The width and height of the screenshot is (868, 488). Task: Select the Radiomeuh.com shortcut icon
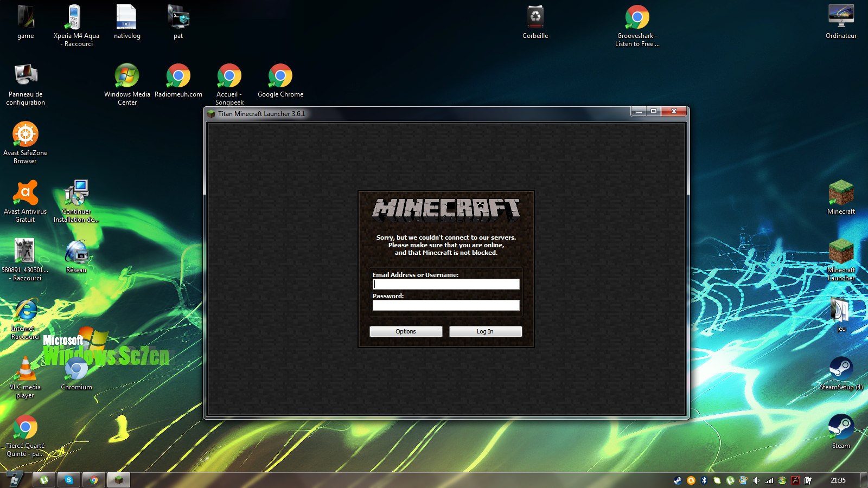(x=178, y=81)
